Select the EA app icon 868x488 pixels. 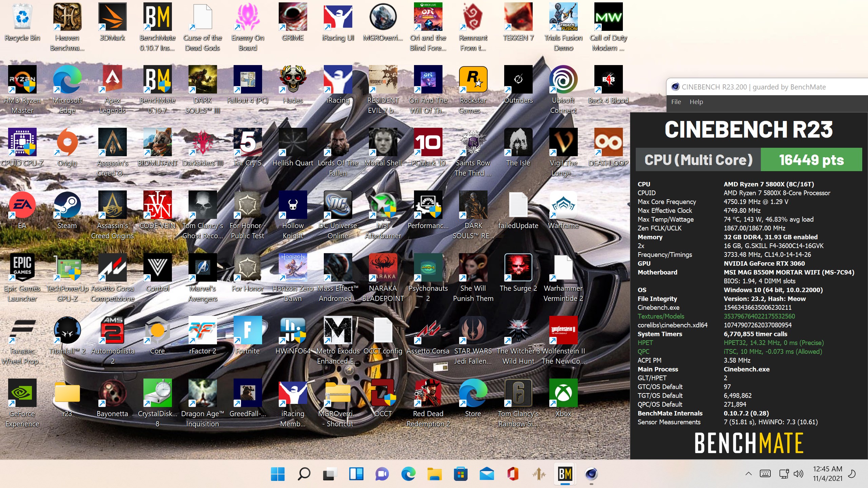pos(22,210)
